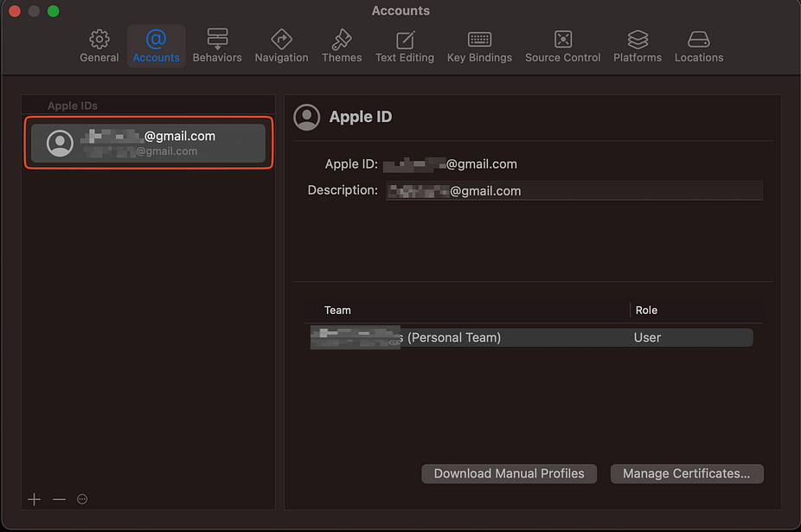Show the Text Editing preferences
The height and width of the screenshot is (532, 801).
(405, 47)
